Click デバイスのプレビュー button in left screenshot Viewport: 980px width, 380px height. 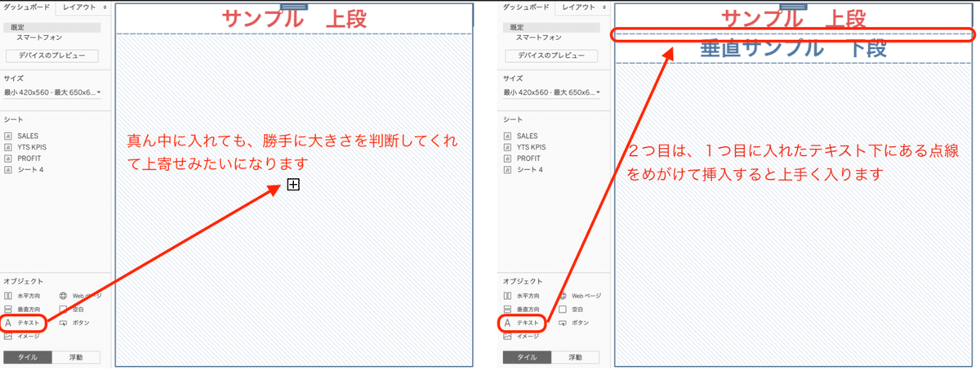[52, 56]
